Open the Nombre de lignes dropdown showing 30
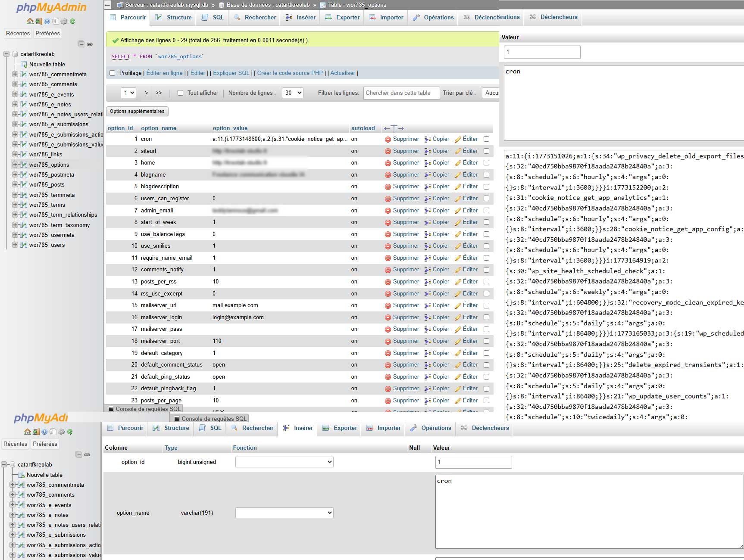This screenshot has height=560, width=744. coord(292,93)
